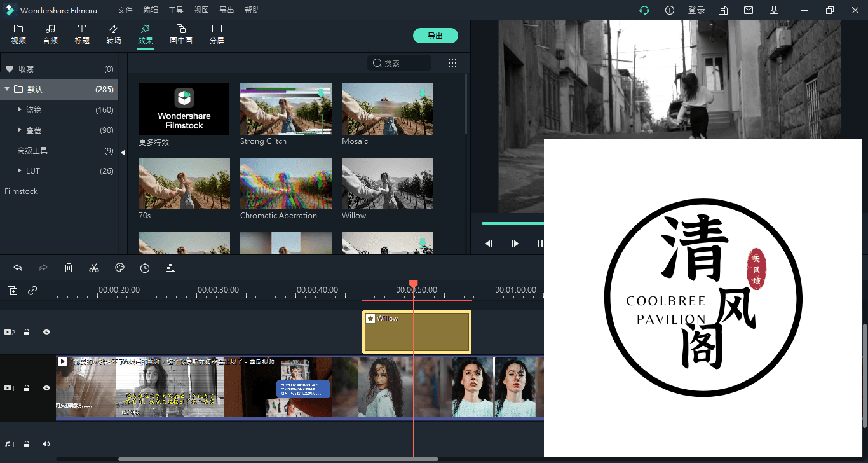Expand the 叠覆 category
Viewport: 868px width, 463px height.
point(20,130)
